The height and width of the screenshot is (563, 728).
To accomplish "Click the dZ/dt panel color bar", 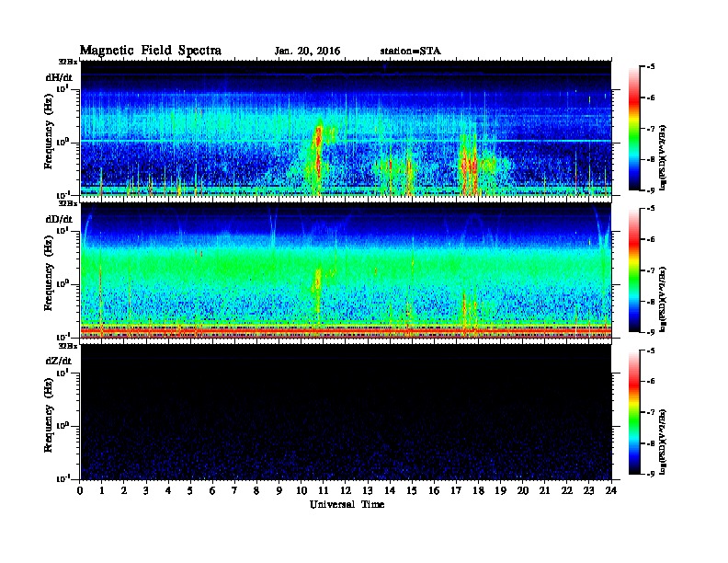I will click(634, 412).
